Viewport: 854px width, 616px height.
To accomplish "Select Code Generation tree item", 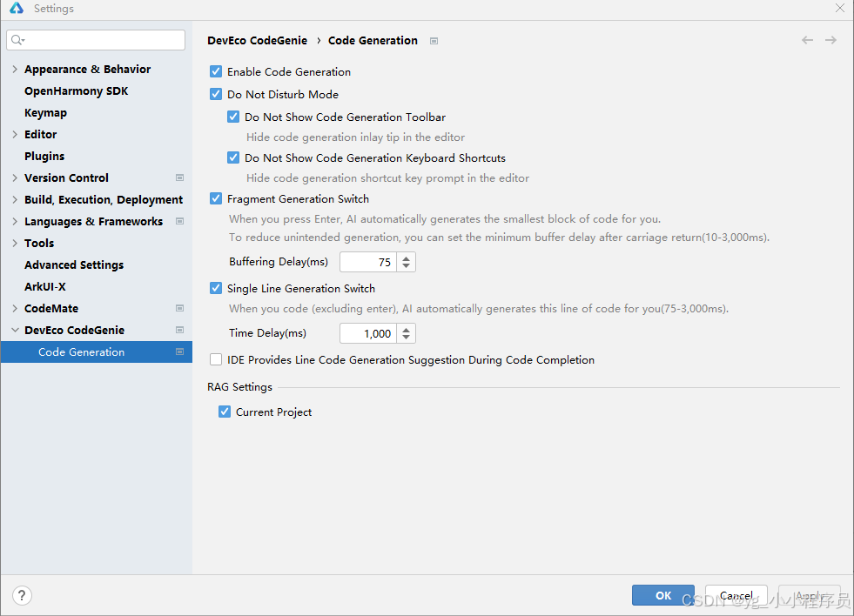I will pyautogui.click(x=97, y=352).
